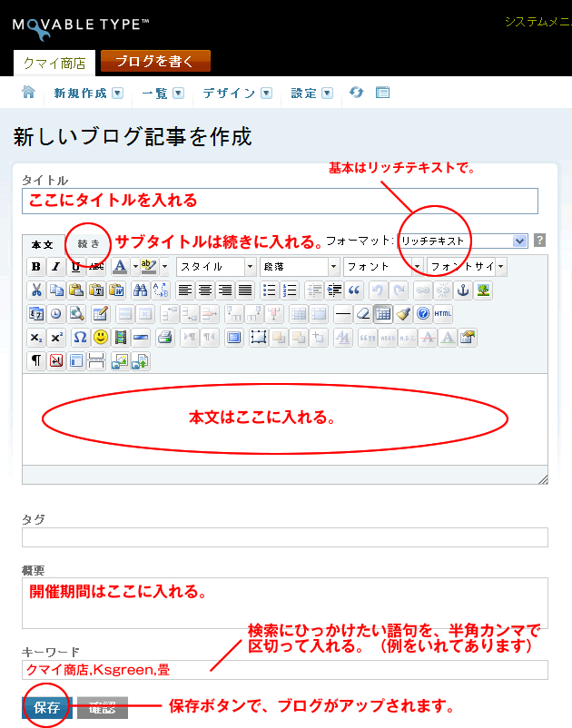Apply subscript formatting

36,338
